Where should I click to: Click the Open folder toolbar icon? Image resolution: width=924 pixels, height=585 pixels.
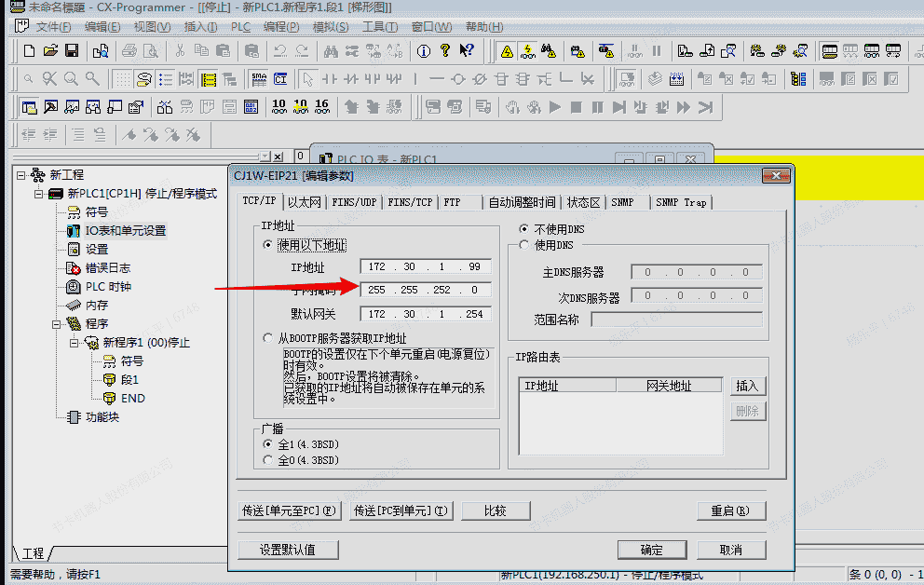pyautogui.click(x=50, y=50)
